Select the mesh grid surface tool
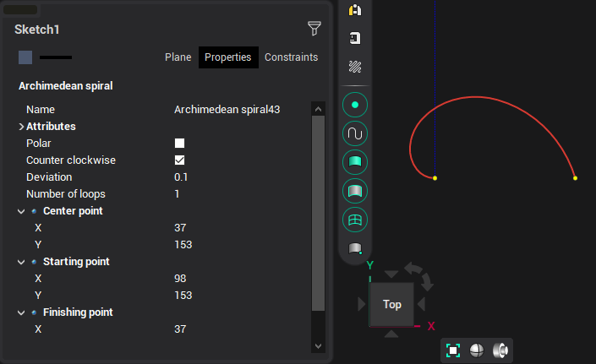 coord(355,220)
